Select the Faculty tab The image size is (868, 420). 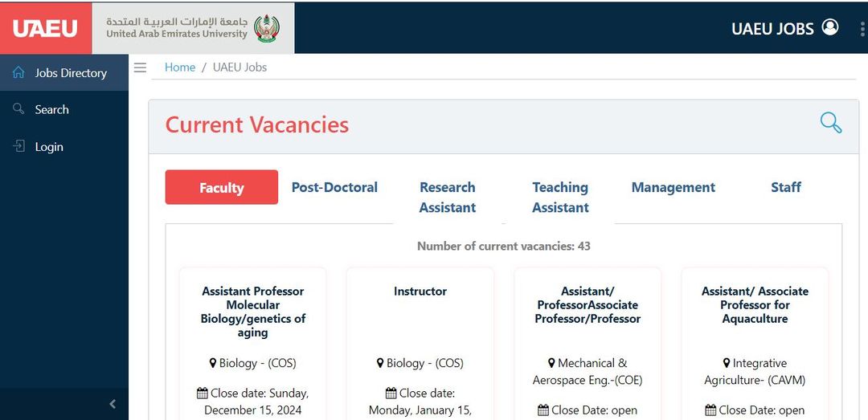pyautogui.click(x=222, y=187)
